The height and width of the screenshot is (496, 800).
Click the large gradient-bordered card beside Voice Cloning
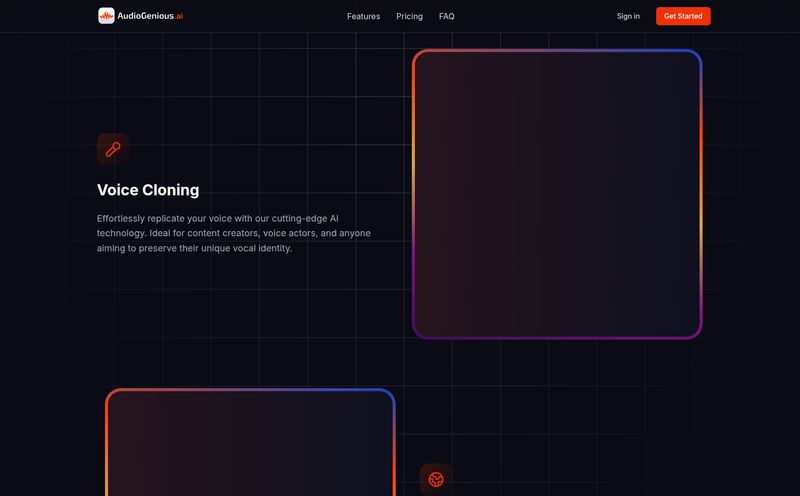pyautogui.click(x=557, y=194)
